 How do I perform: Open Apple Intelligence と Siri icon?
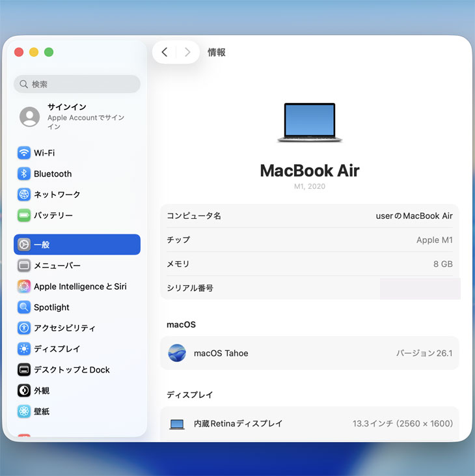point(24,287)
